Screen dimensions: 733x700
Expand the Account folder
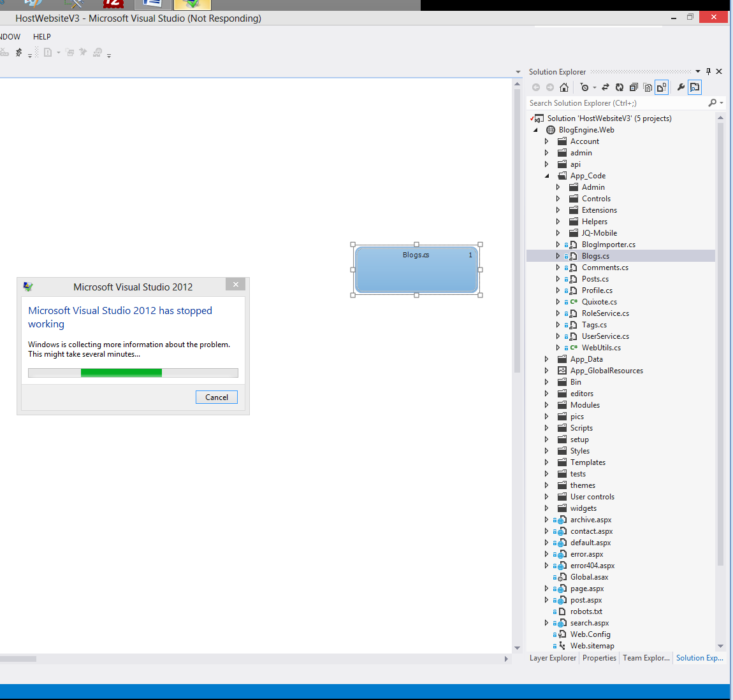pyautogui.click(x=546, y=141)
